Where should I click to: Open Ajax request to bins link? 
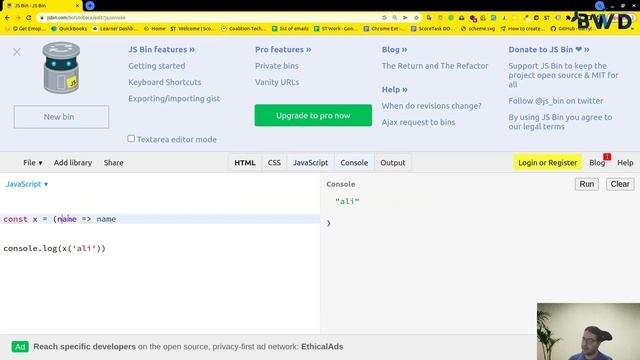418,122
